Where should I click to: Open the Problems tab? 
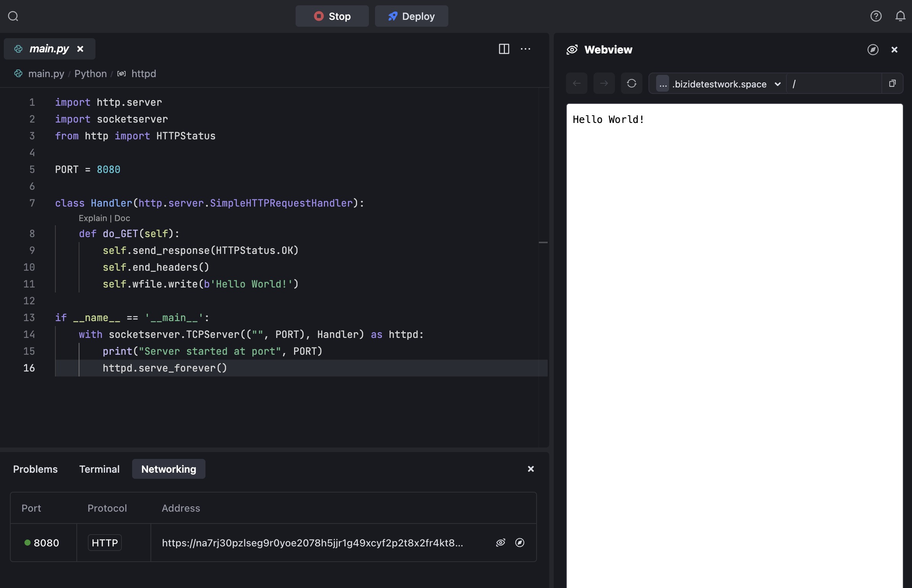tap(35, 469)
